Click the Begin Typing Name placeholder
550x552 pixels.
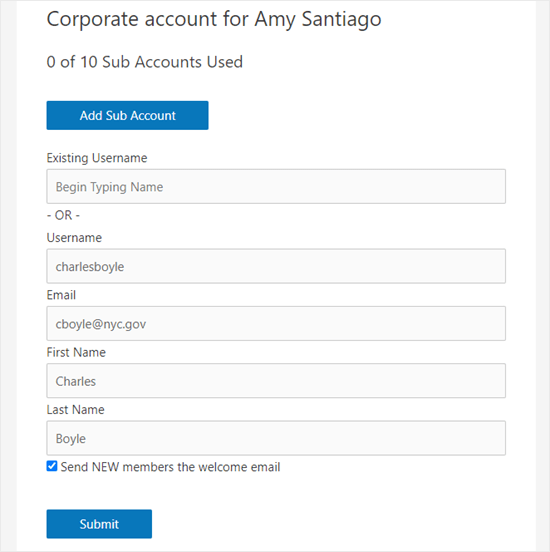coord(110,187)
